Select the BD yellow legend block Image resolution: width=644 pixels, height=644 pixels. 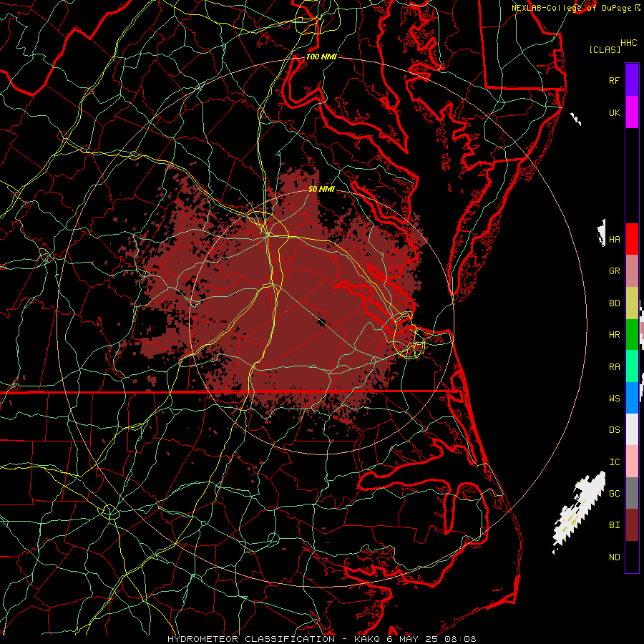tap(632, 303)
